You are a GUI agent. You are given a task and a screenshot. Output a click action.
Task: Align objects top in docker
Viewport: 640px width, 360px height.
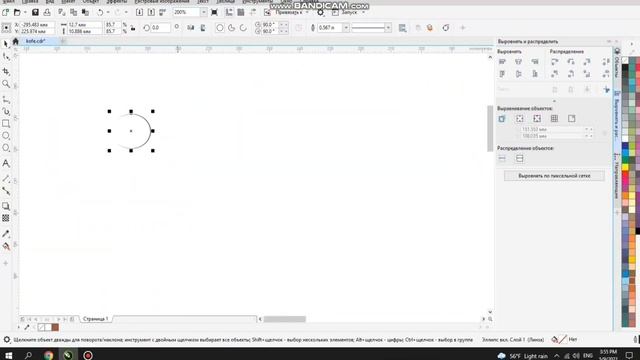coord(502,74)
